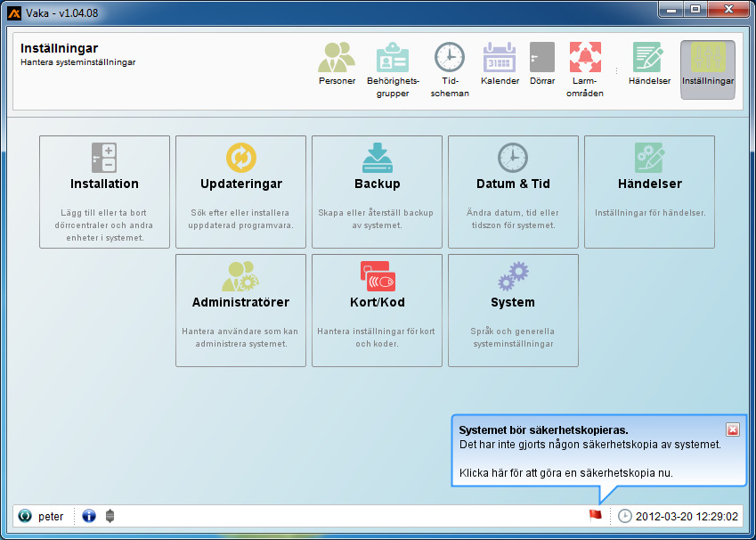The image size is (756, 540).
Task: Click the username 'peter' in status bar
Action: (x=51, y=516)
